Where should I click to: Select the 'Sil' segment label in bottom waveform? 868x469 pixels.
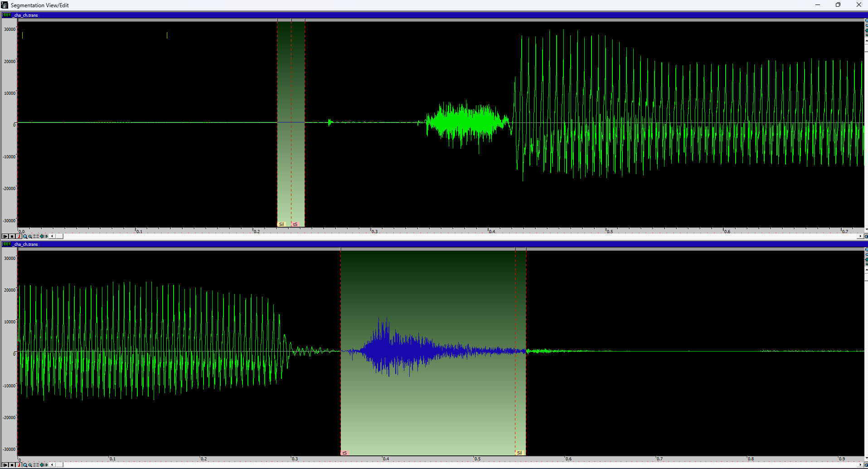519,453
